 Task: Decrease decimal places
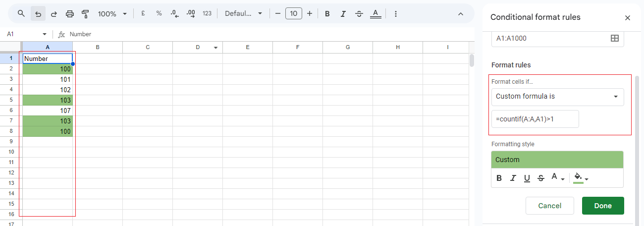174,14
